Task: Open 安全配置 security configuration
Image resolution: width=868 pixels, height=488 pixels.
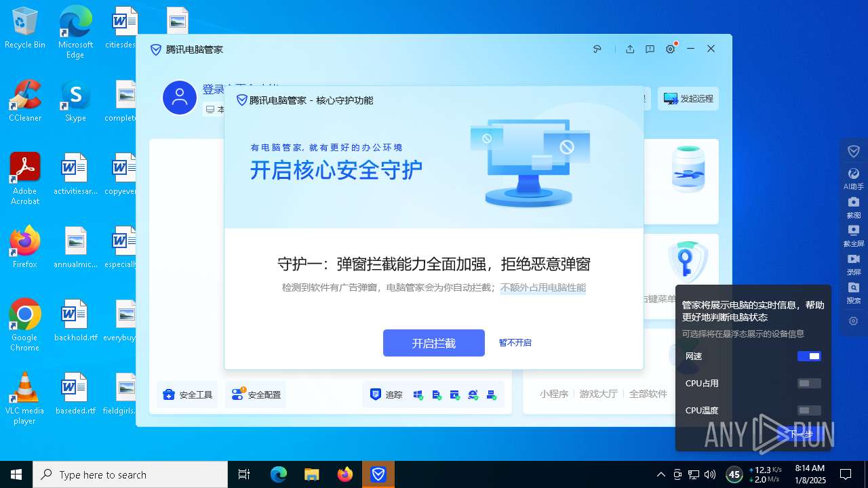Action: (256, 394)
